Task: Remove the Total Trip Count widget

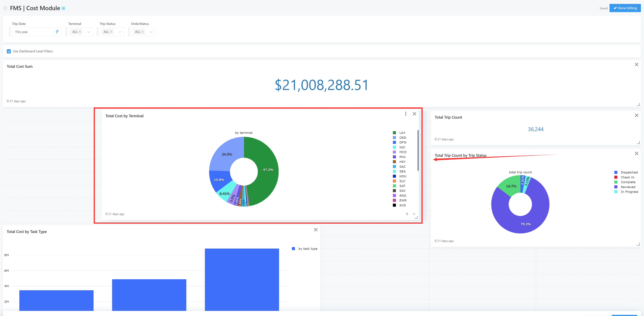Action: pyautogui.click(x=637, y=115)
